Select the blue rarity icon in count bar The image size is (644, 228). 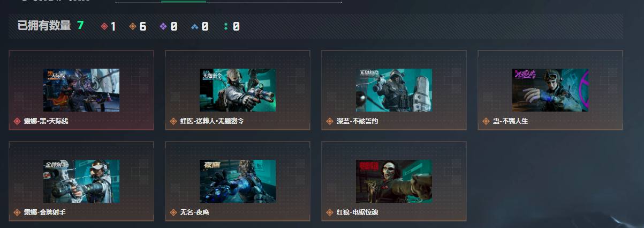click(195, 26)
